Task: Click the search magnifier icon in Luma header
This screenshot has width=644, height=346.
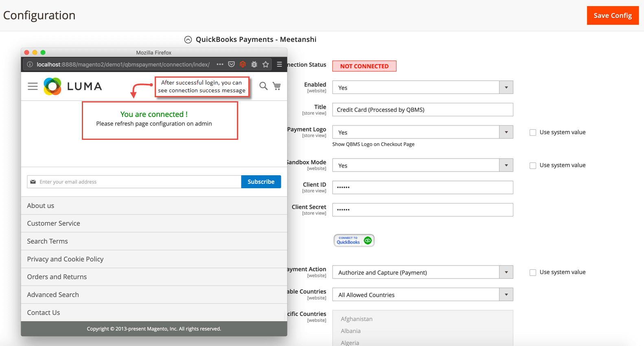Action: (263, 86)
